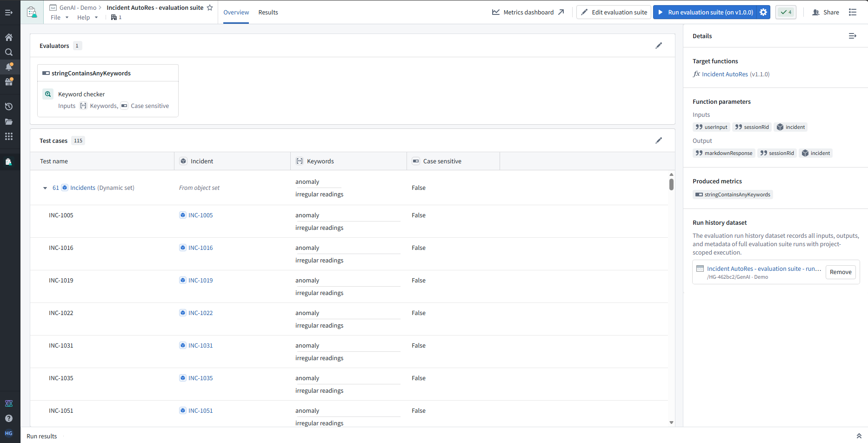Collapse the Details panel

click(x=852, y=36)
